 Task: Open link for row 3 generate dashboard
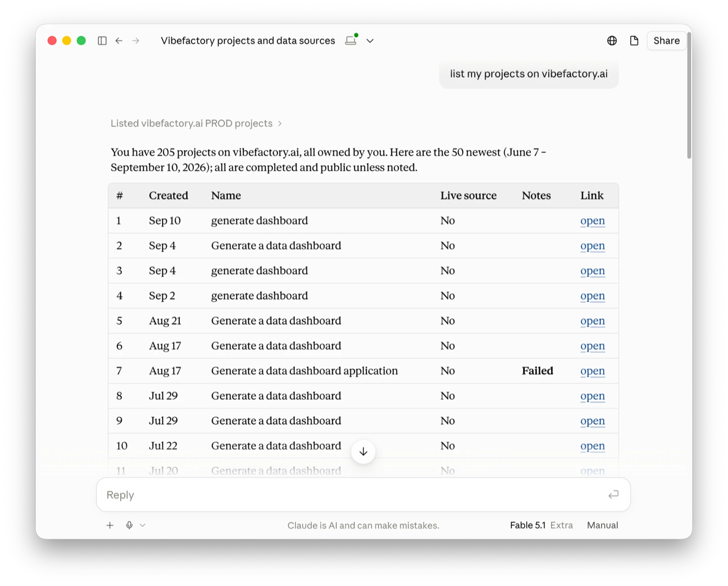[592, 270]
